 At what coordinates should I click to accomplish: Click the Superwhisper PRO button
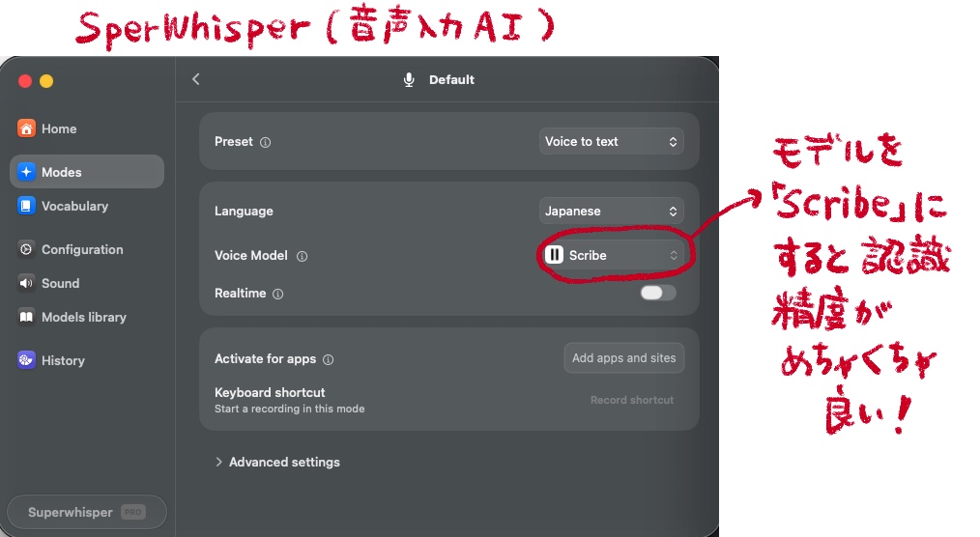[x=87, y=512]
